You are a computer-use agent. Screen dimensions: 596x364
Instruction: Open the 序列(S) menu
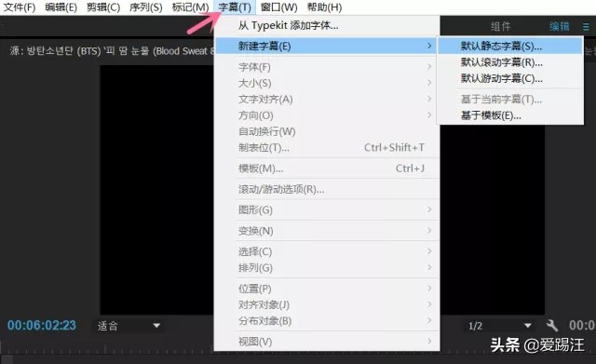pyautogui.click(x=145, y=7)
